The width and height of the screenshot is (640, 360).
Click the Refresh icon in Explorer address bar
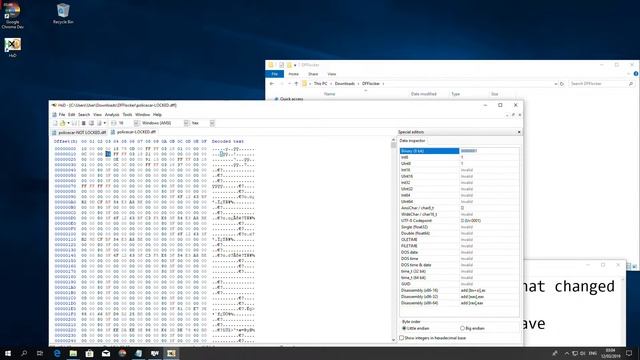562,84
